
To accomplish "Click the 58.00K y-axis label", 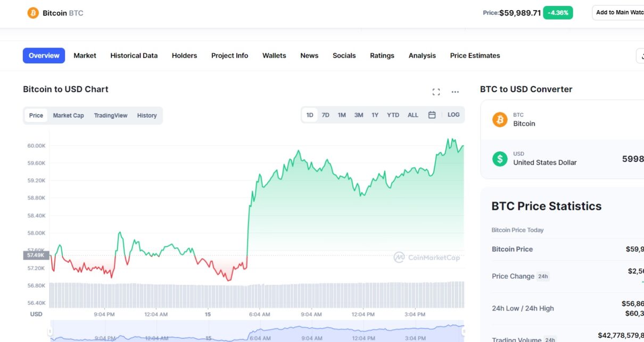I will [x=36, y=233].
